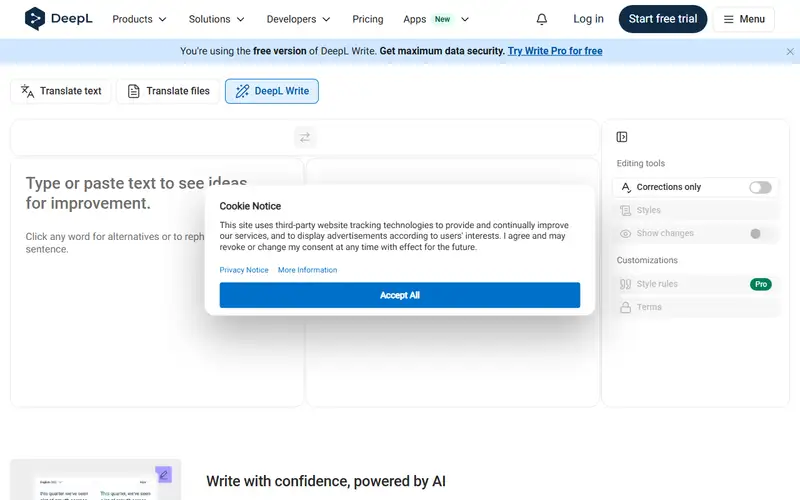The width and height of the screenshot is (800, 500).
Task: Click the Translate files document icon
Action: point(133,91)
